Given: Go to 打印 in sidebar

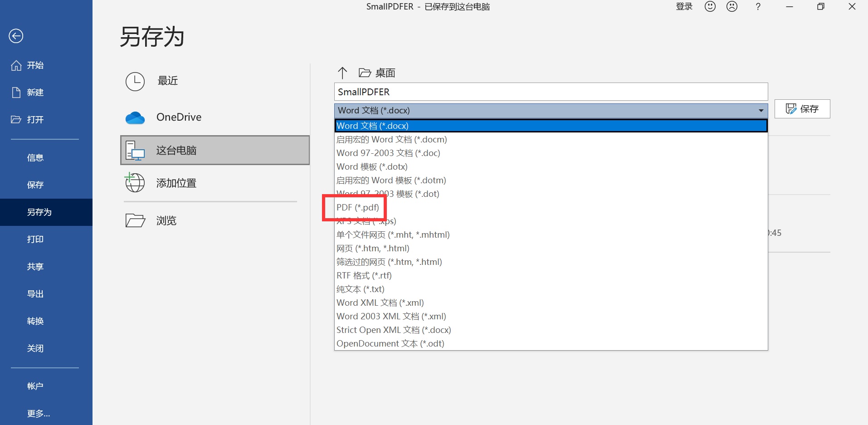Looking at the screenshot, I should (35, 239).
